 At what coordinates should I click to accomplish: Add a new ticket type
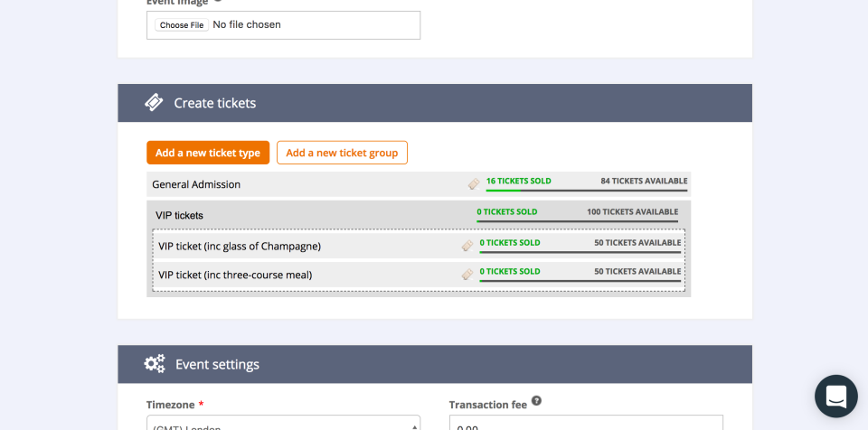[x=208, y=153]
